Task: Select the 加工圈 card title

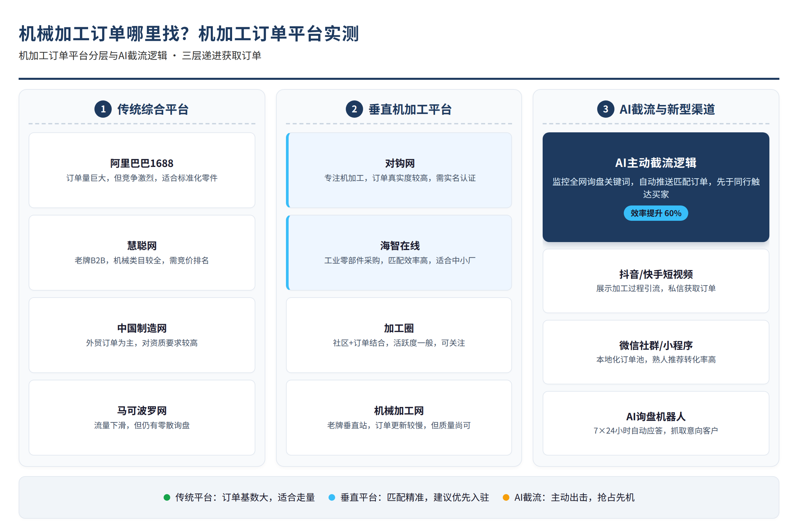Action: [399, 329]
